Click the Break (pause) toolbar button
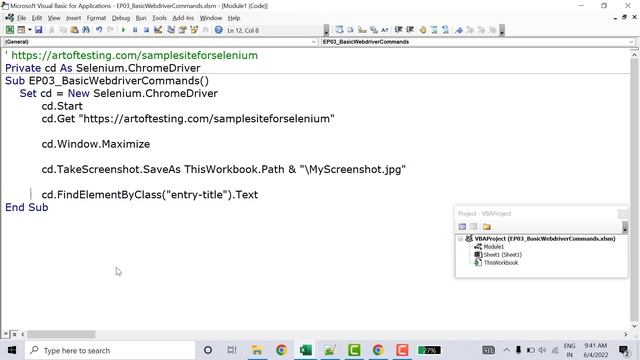This screenshot has width=640, height=360. coord(135,30)
